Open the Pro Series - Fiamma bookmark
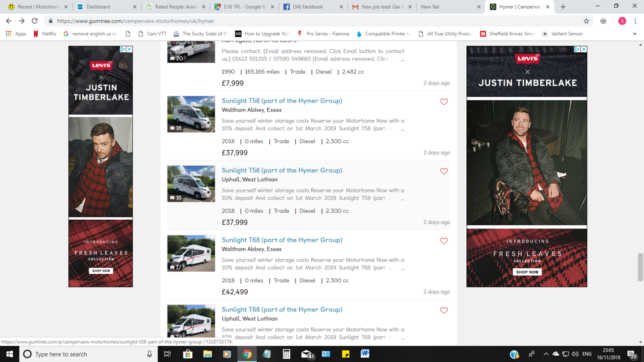644x362 pixels. click(x=323, y=33)
